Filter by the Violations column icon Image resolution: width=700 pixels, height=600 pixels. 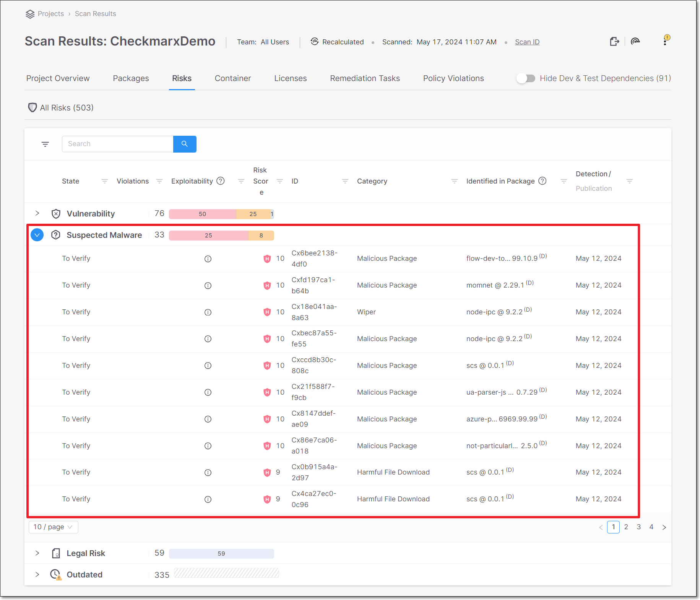159,181
